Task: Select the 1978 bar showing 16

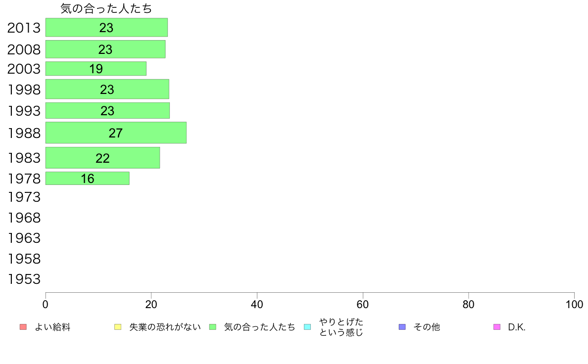Action: [x=88, y=179]
